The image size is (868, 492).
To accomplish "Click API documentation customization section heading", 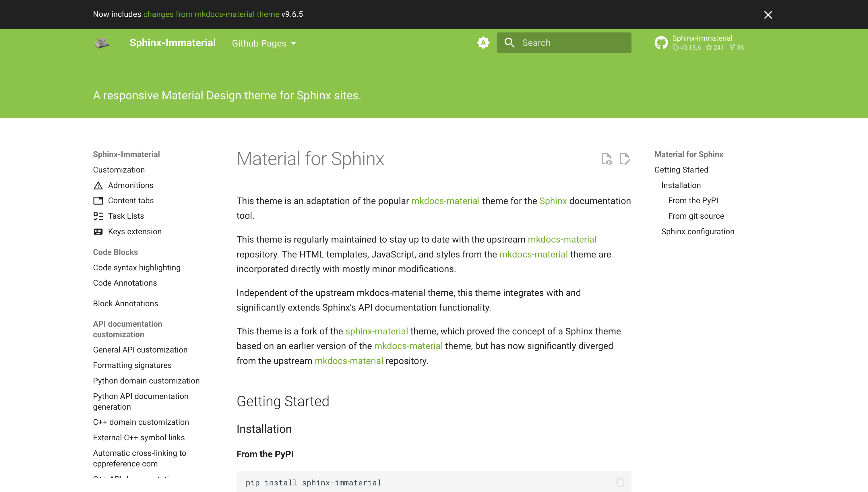I will tap(127, 329).
